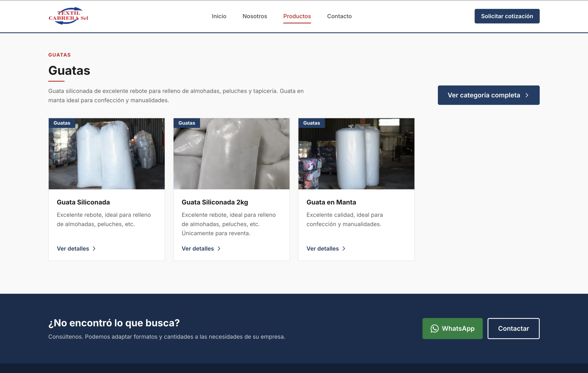The image size is (588, 373).
Task: Click the red GUATAS category label
Action: (x=60, y=55)
